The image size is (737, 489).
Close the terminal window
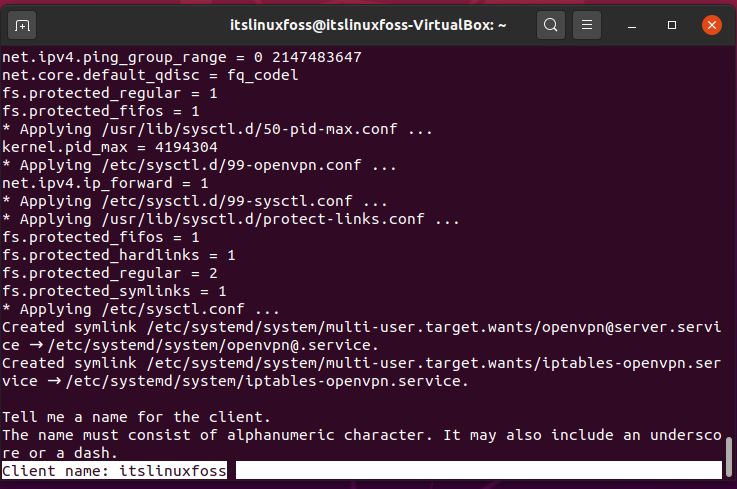[712, 25]
